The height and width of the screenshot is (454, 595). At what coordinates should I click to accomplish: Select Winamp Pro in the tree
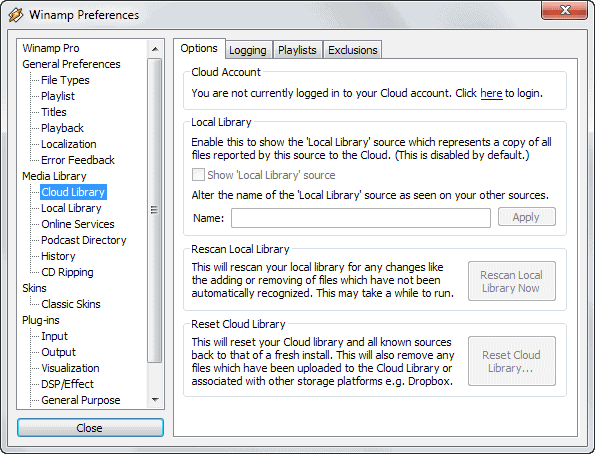[51, 48]
